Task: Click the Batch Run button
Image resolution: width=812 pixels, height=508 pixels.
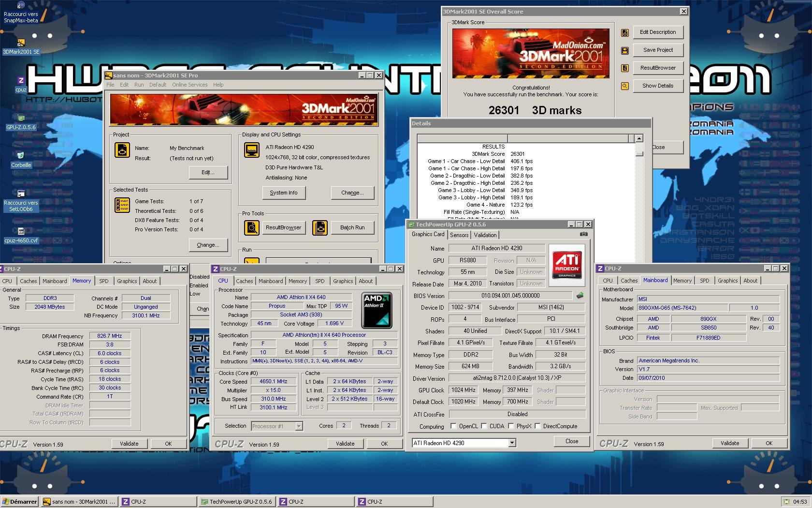Action: point(352,227)
